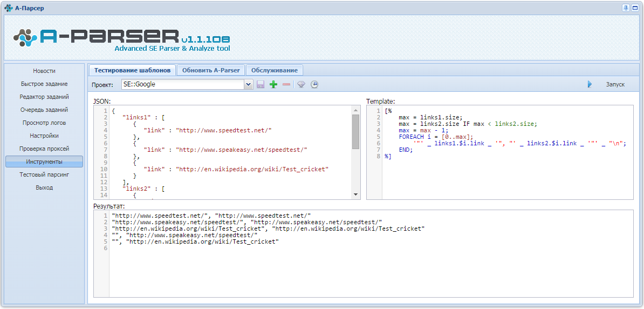Image resolution: width=644 pixels, height=309 pixels.
Task: Click the A-Парсер molecule icon in the title bar
Action: point(9,8)
